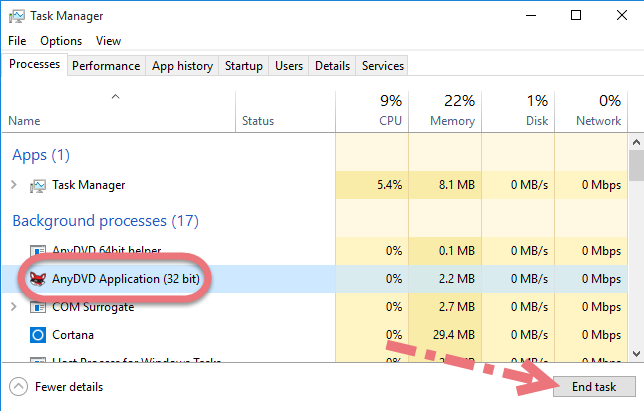This screenshot has width=644, height=411.
Task: Click AnyDVD 64bit helper's 0.1 MB value
Action: [x=457, y=251]
